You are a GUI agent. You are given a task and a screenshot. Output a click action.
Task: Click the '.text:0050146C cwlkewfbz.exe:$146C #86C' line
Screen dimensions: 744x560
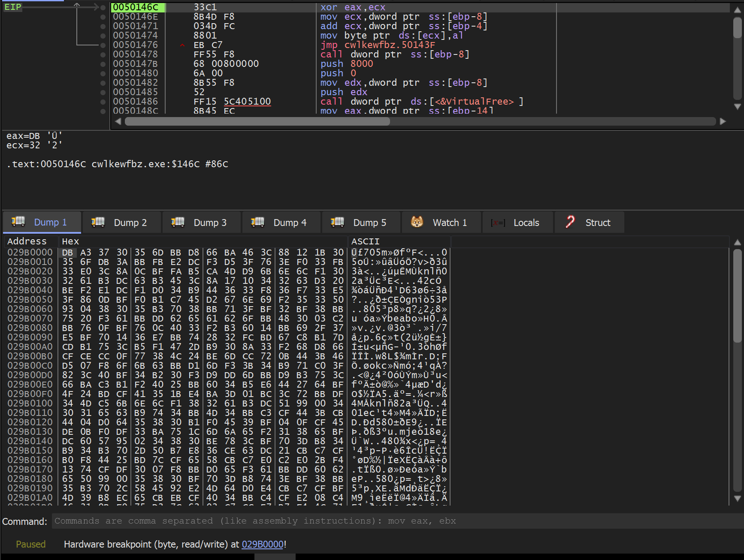117,164
